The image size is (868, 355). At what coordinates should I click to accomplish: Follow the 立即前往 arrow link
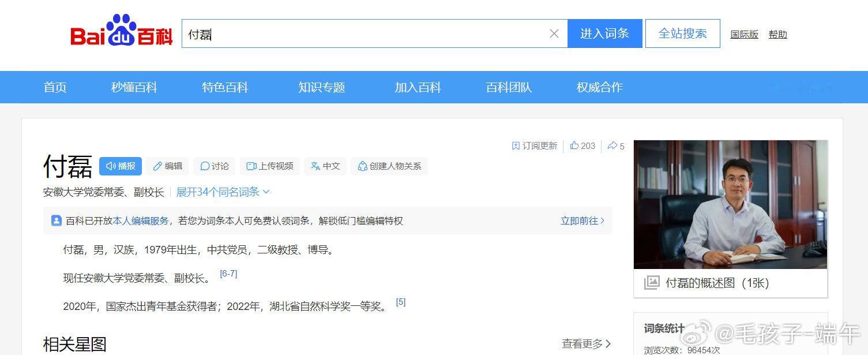[x=583, y=221]
